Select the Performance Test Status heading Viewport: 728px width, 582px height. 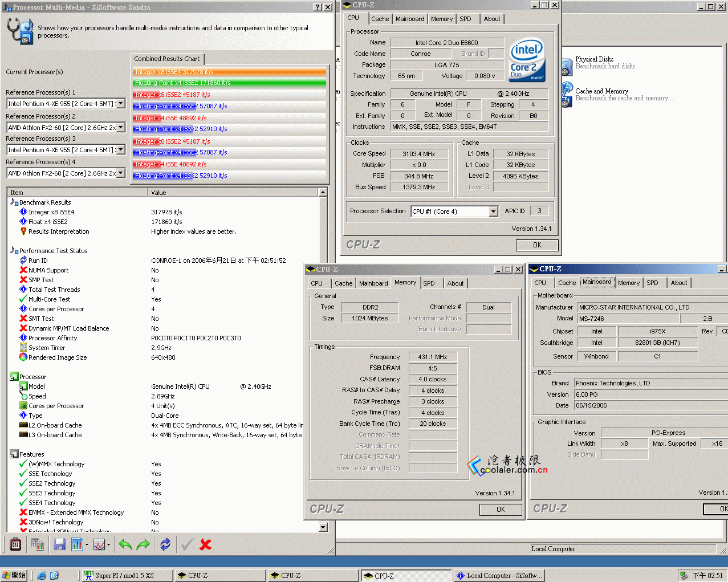pyautogui.click(x=54, y=251)
